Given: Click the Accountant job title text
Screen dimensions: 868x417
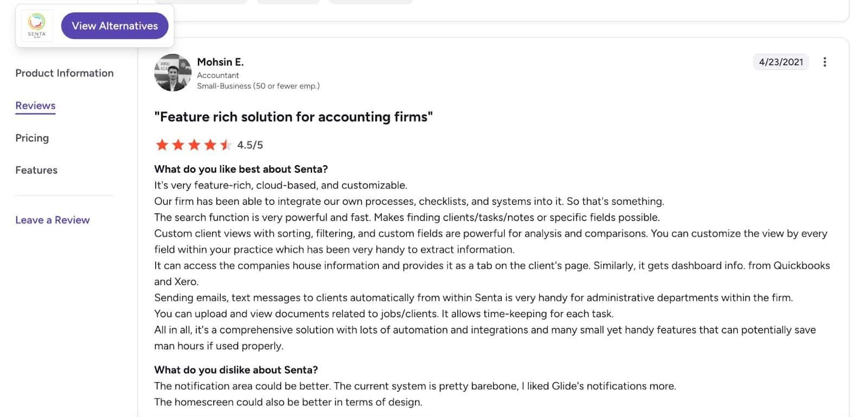Looking at the screenshot, I should [218, 75].
